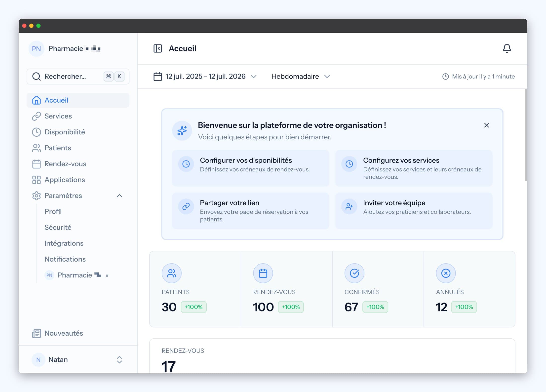546x392 pixels.
Task: Open the Natan account switcher chevrons
Action: (x=119, y=360)
